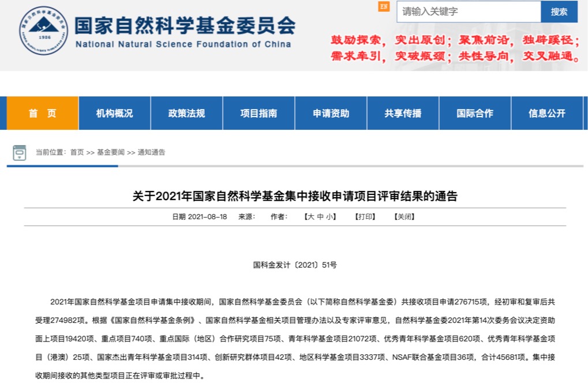Click 基金要闻 breadcrumb link
Screen dimensions: 588x383
[x=110, y=153]
